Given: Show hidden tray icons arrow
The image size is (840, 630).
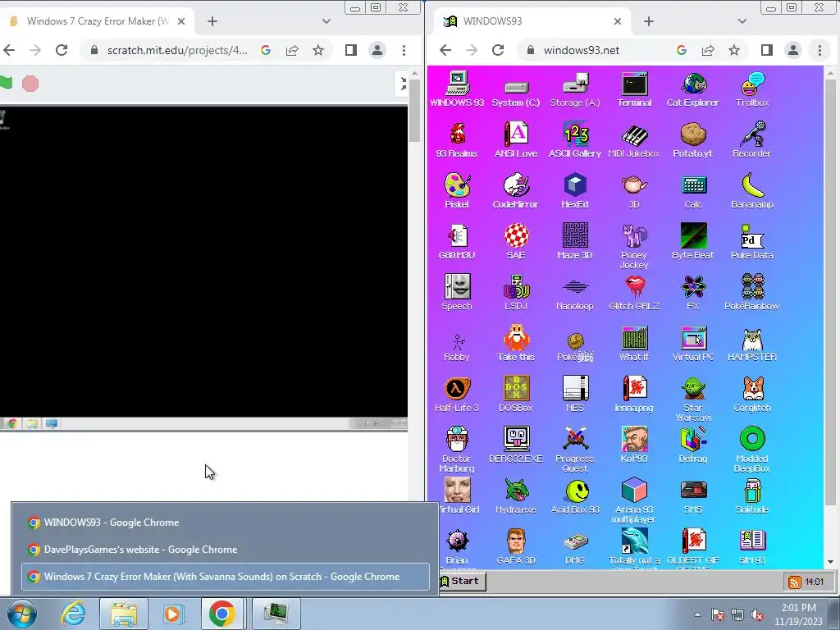Looking at the screenshot, I should 697,614.
